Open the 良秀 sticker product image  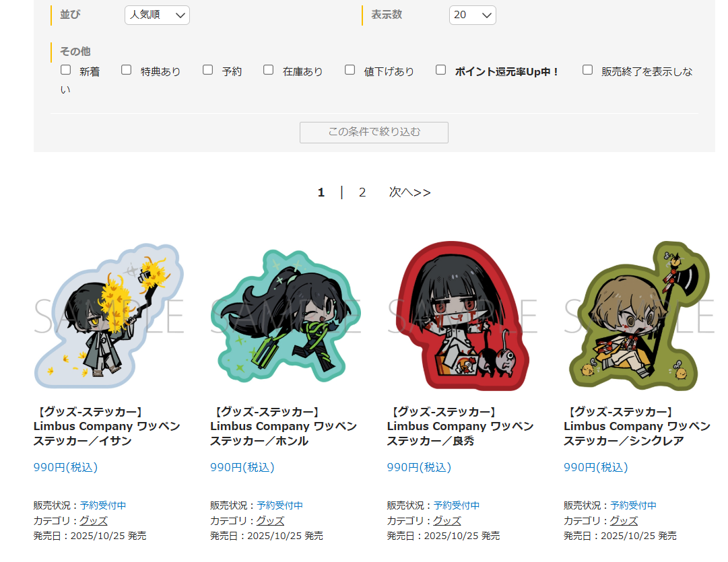pos(463,316)
